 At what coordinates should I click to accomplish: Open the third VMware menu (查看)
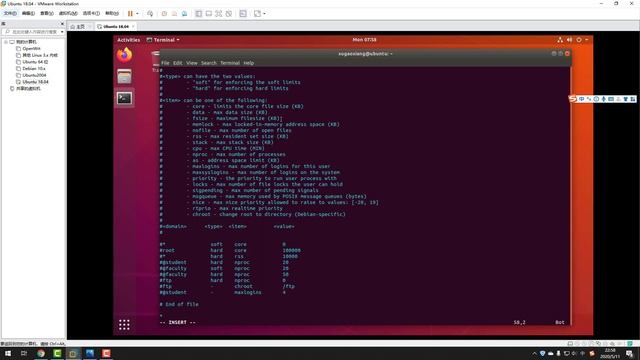coord(47,13)
